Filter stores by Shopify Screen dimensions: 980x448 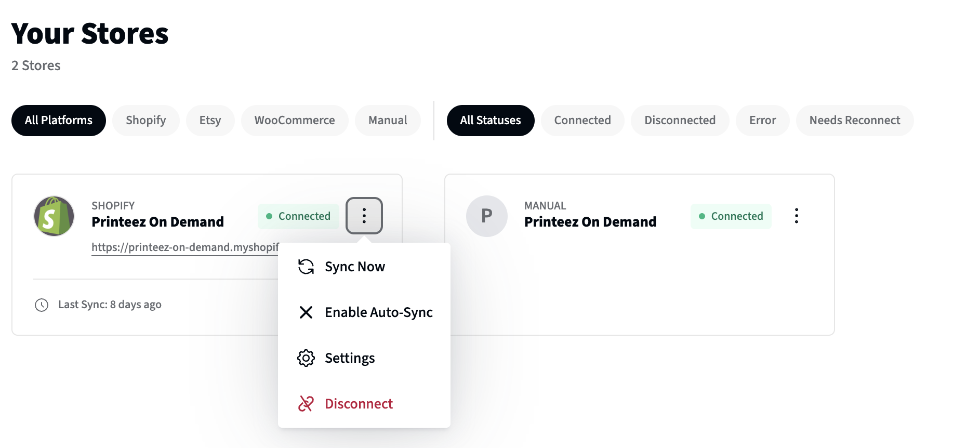coord(146,121)
